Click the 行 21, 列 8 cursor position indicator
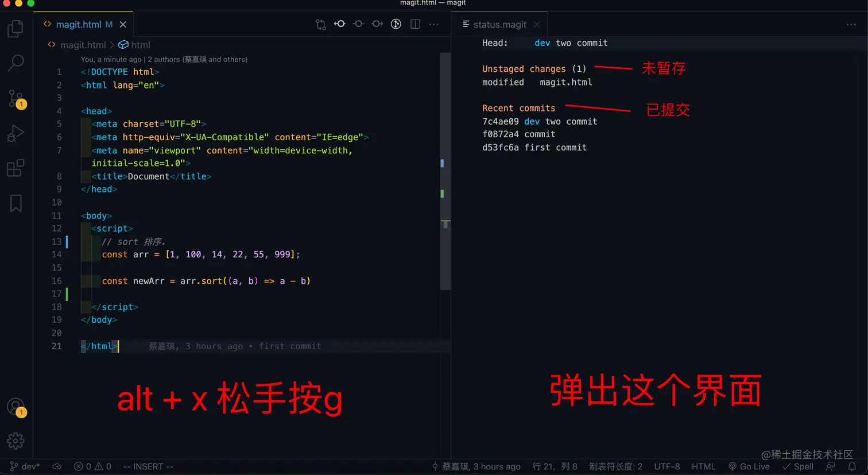Screen dimensions: 868x475 click(555, 466)
